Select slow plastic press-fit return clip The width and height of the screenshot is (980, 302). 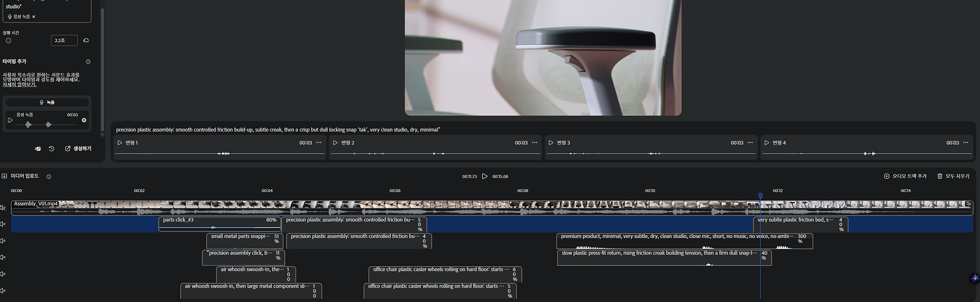(665, 258)
